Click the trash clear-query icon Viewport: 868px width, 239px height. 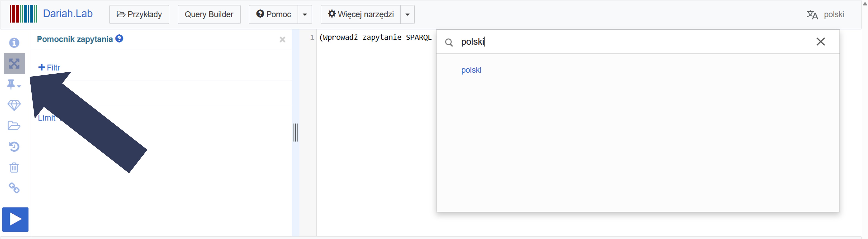(14, 167)
